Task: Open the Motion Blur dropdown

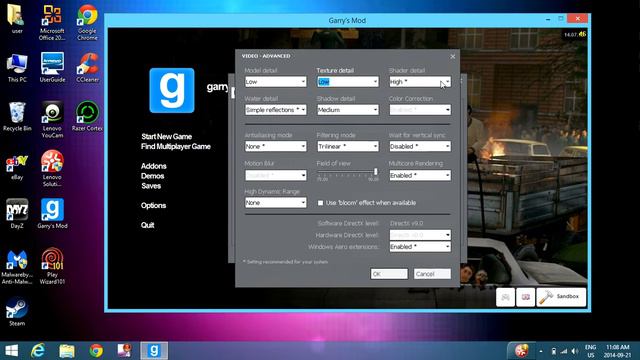Action: click(276, 175)
